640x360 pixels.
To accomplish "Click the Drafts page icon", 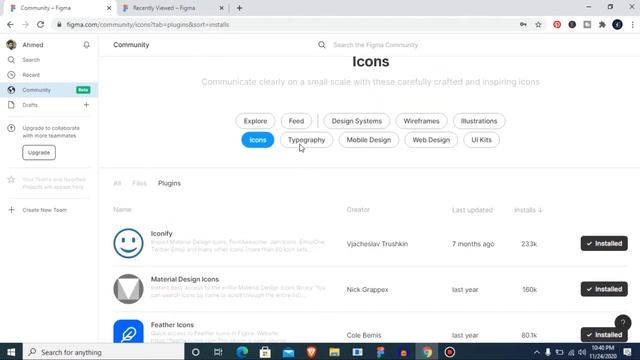I will [x=11, y=105].
